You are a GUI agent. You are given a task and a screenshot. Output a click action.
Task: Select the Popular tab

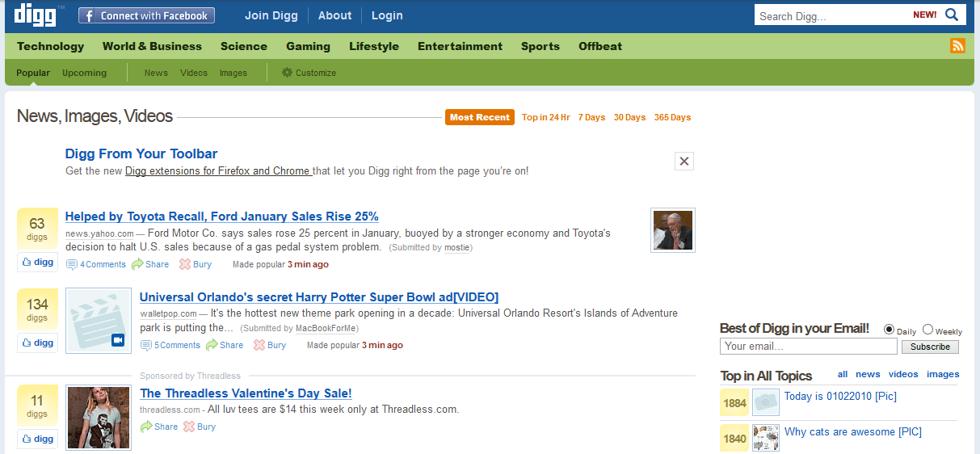point(33,73)
